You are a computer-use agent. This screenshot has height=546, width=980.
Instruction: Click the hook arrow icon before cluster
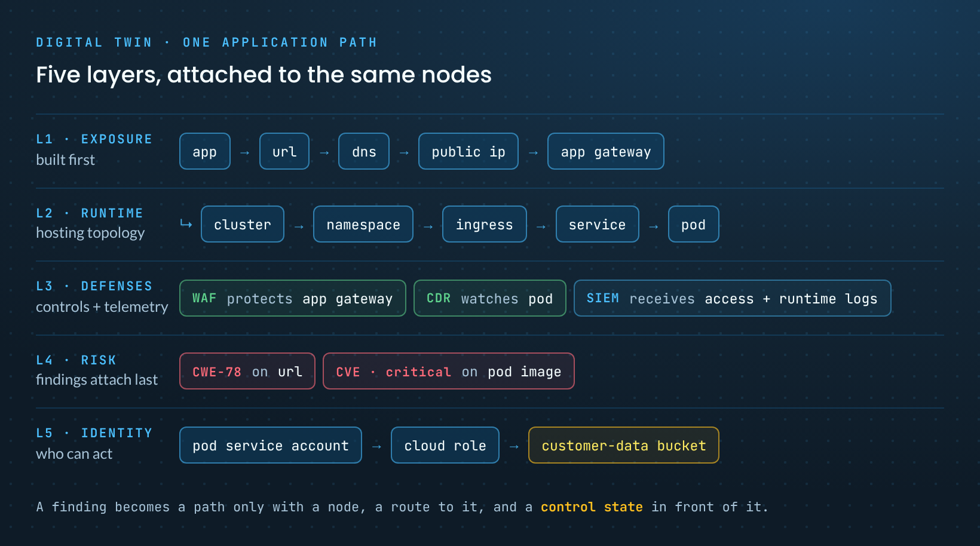coord(186,224)
